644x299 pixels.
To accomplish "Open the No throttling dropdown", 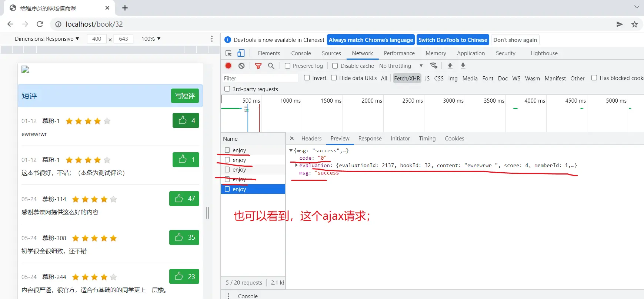I will (401, 66).
